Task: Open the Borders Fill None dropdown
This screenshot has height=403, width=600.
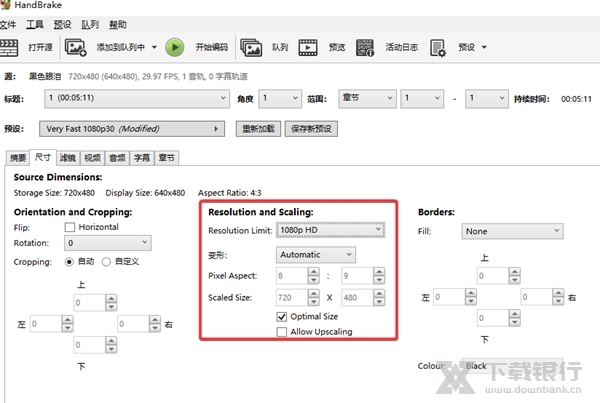Action: (x=512, y=231)
